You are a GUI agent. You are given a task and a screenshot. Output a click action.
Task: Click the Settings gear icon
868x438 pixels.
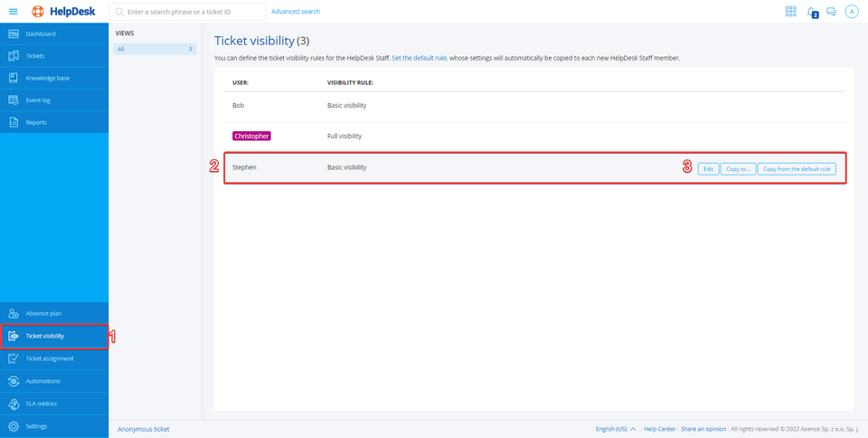pos(14,426)
